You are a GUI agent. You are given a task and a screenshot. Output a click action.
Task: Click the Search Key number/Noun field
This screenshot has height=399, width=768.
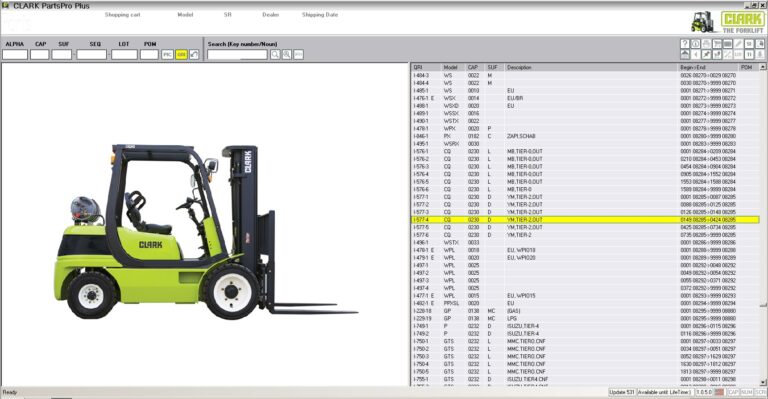point(238,54)
